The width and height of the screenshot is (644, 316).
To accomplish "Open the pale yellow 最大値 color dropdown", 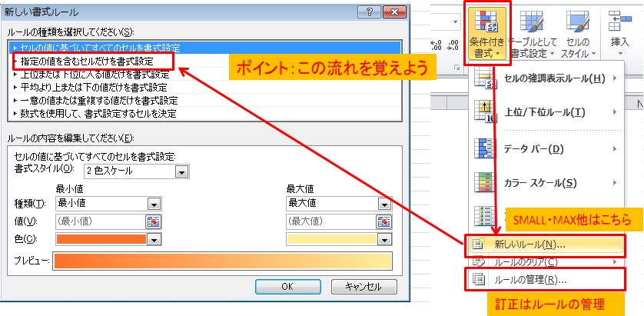I will (384, 240).
